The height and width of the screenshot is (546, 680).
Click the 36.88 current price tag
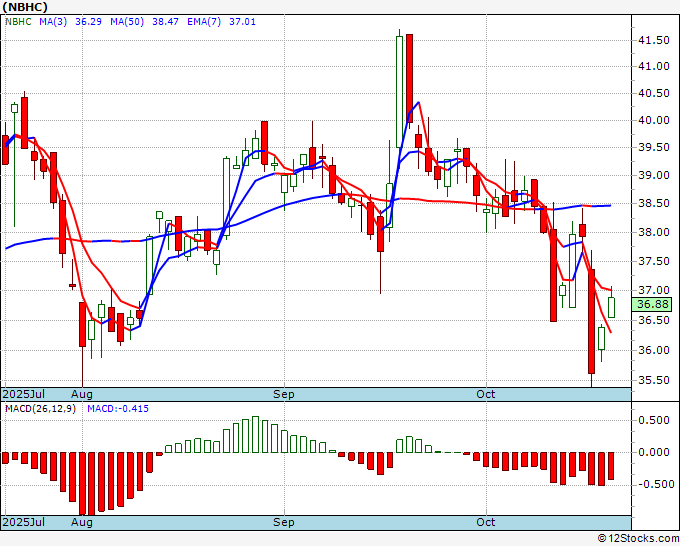(652, 304)
